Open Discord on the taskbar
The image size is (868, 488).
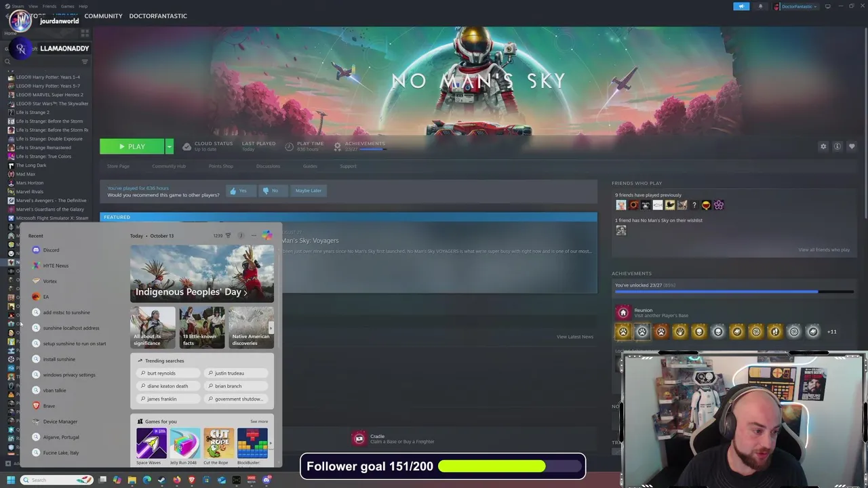coord(267,480)
